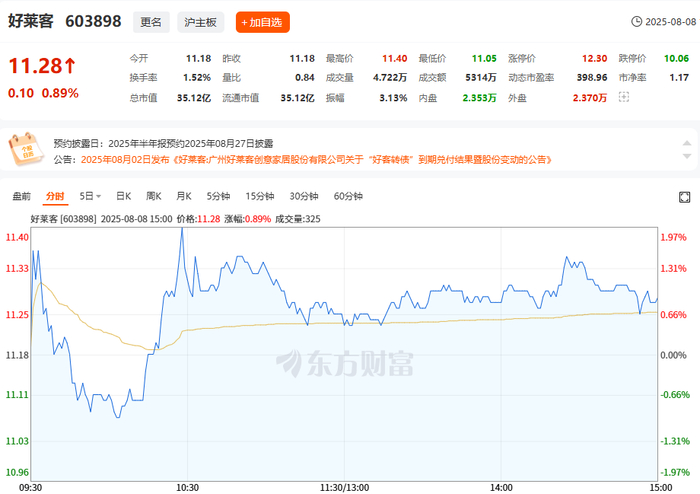Click the 总市值 value 35.12亿
700x494 pixels.
point(194,98)
